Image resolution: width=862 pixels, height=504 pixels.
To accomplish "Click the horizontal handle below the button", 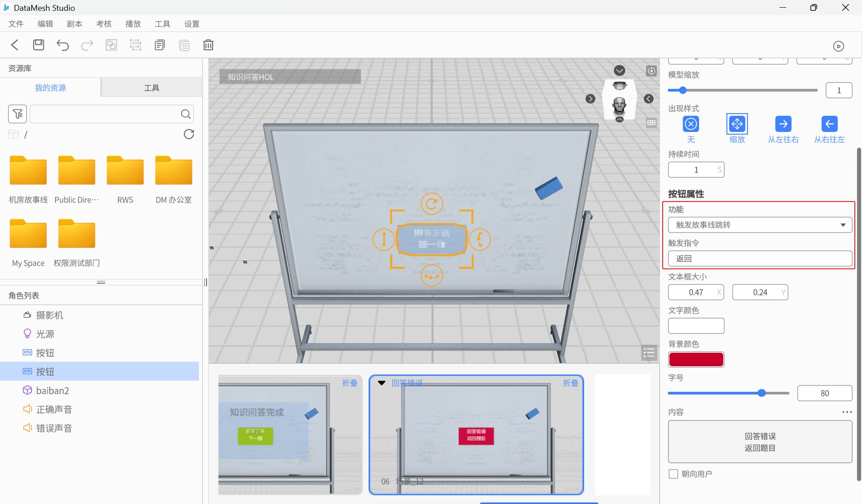I will [431, 276].
